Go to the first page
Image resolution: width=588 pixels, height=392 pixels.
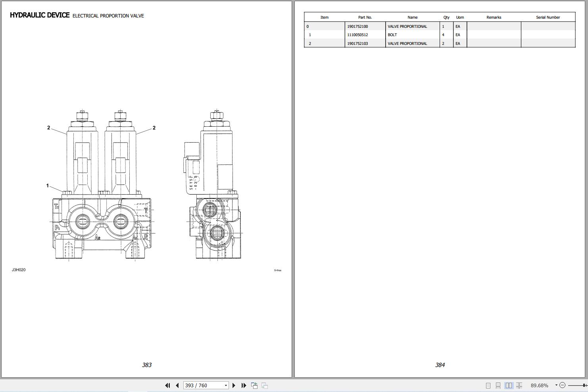pos(167,385)
